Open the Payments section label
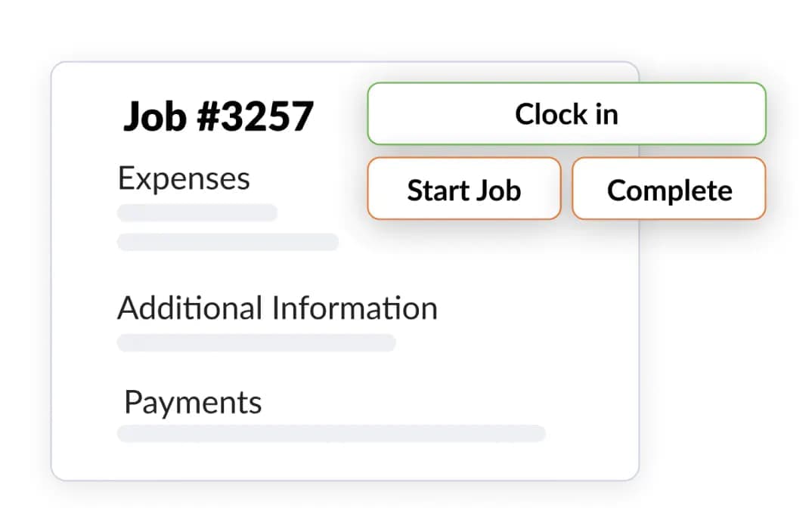812x529 pixels. pyautogui.click(x=193, y=403)
